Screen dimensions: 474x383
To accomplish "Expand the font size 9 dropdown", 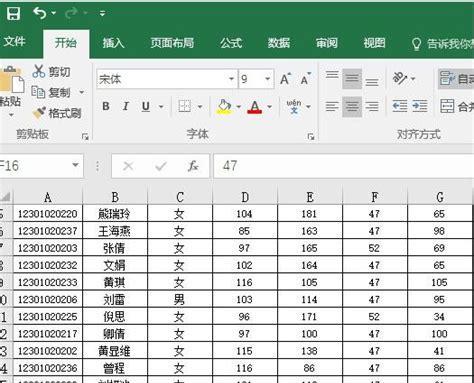I will 267,79.
